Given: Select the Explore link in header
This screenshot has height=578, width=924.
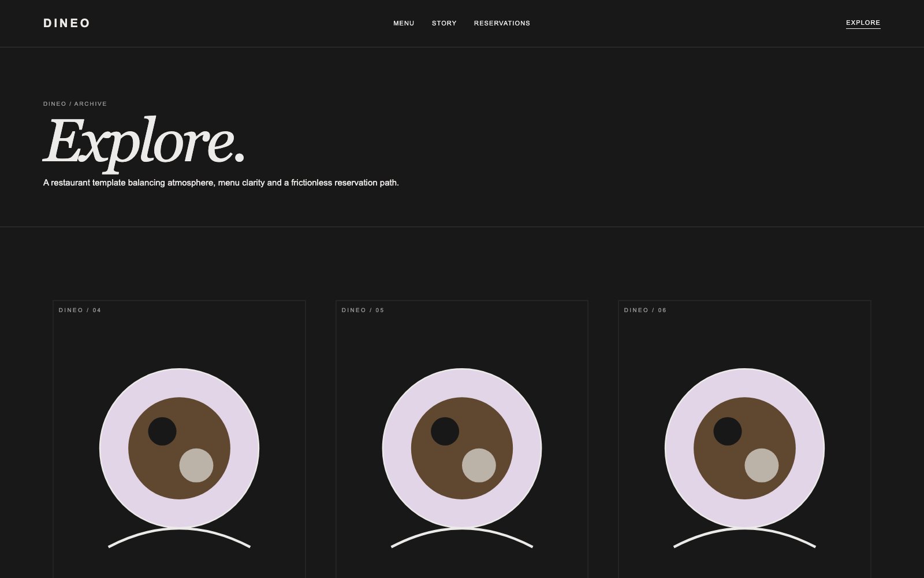Looking at the screenshot, I should [x=863, y=23].
